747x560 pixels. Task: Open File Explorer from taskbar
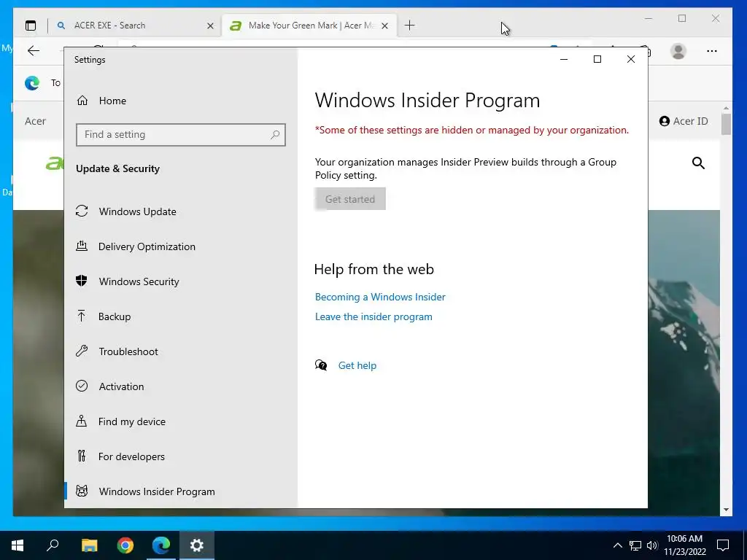tap(89, 545)
